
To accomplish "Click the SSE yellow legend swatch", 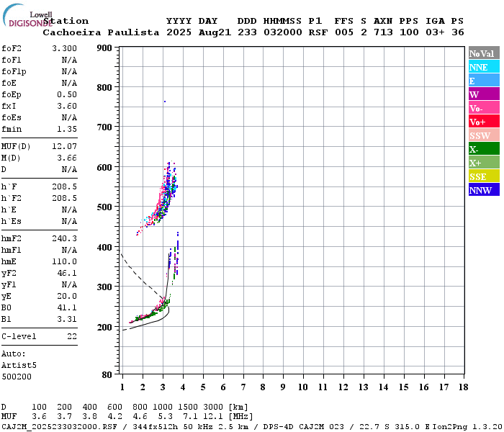I will [x=484, y=176].
